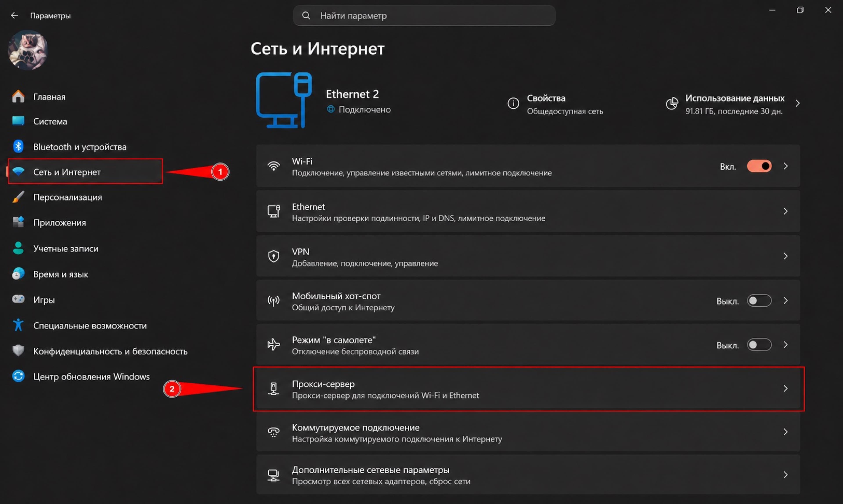Screen dimensions: 843x504
Task: Click the Прокси-сервер server icon
Action: click(x=274, y=389)
